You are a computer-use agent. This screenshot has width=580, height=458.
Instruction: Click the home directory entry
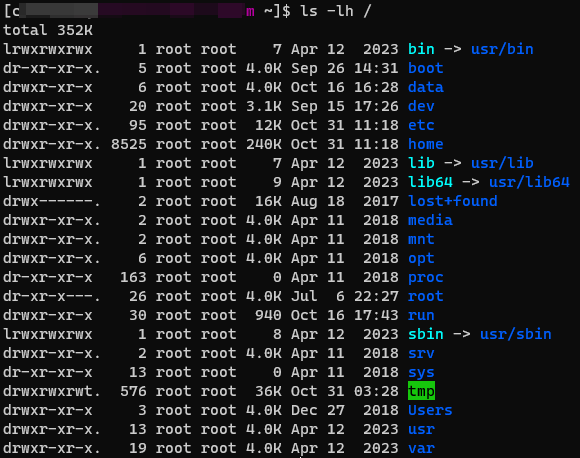click(425, 144)
